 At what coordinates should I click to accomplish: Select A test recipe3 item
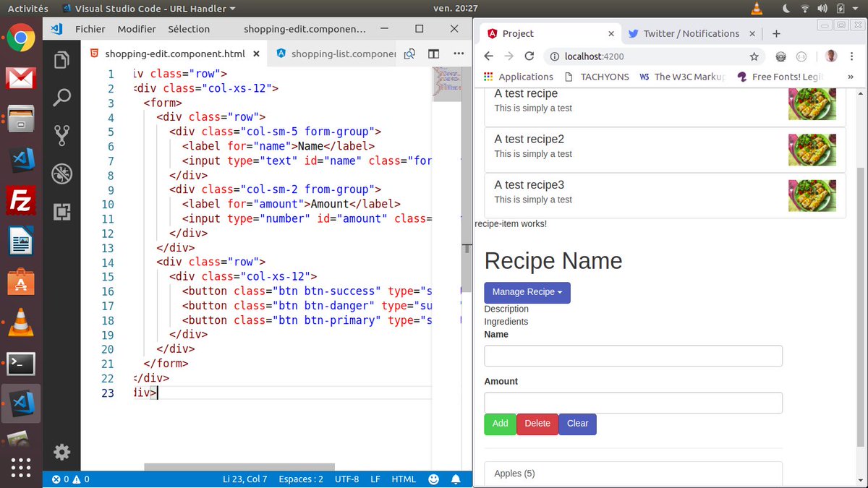(x=665, y=195)
